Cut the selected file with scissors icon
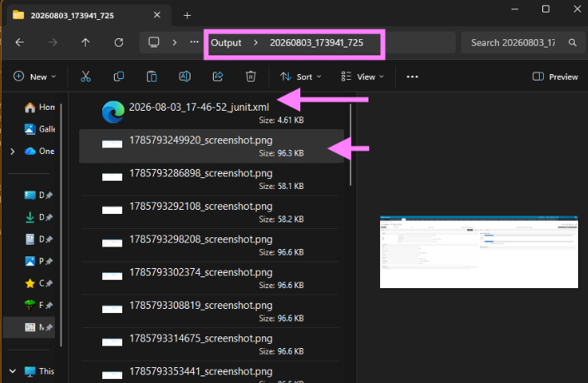 click(86, 77)
